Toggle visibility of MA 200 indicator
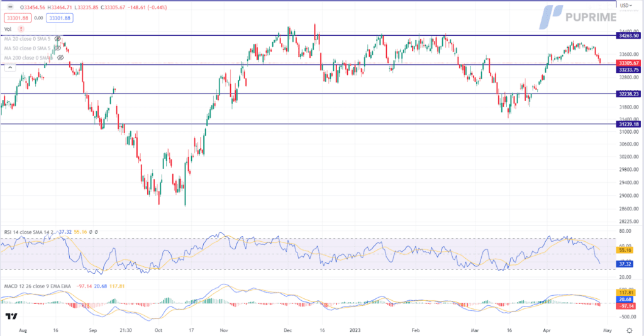This screenshot has width=644, height=336. (x=60, y=58)
